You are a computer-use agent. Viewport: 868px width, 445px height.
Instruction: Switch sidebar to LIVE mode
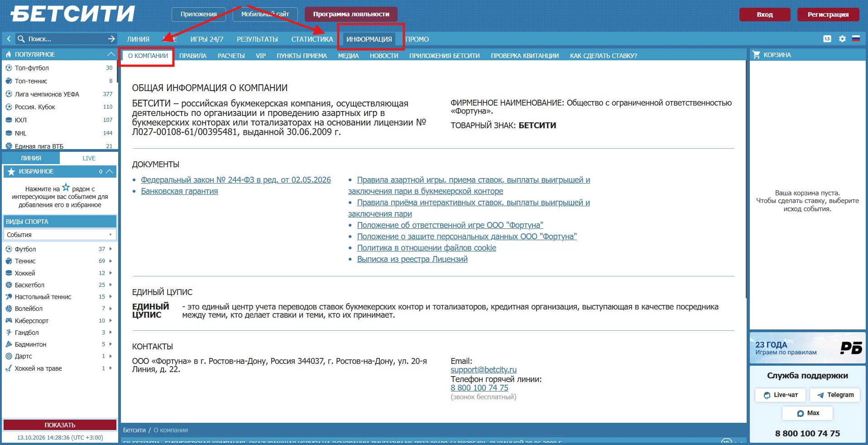[89, 158]
